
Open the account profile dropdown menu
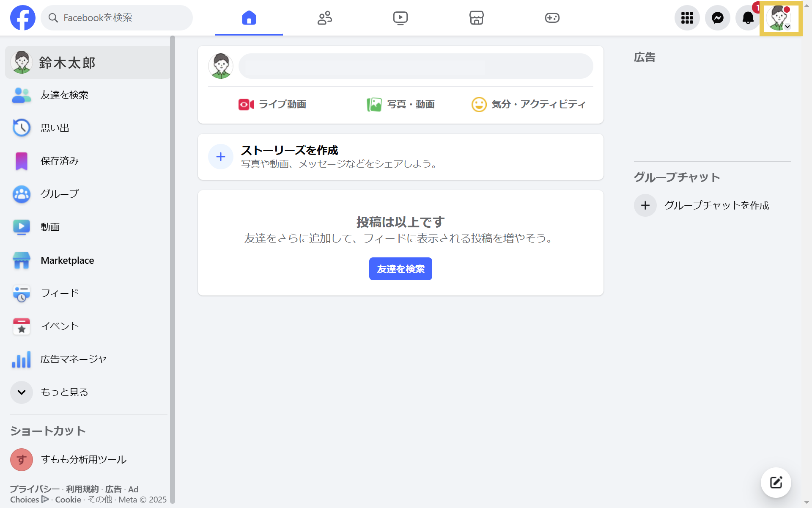780,18
